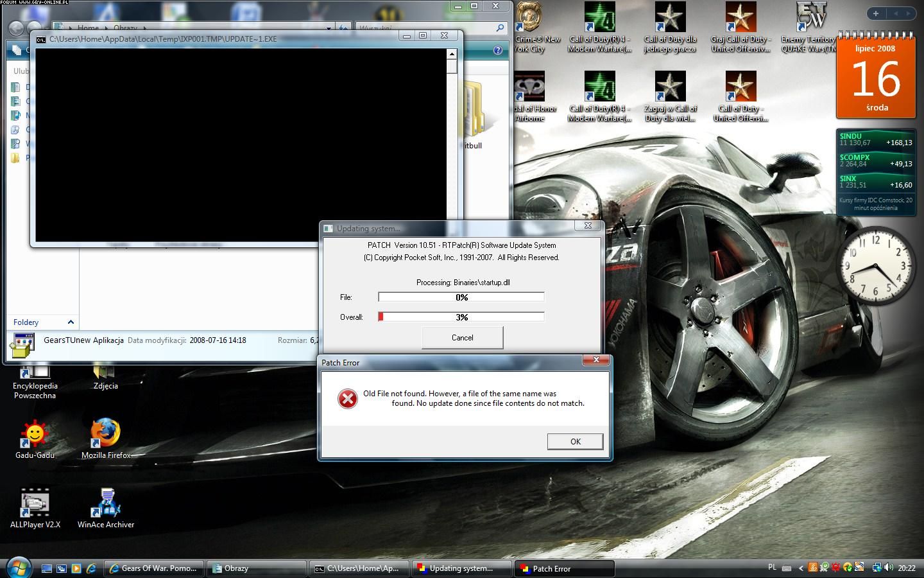Launch the Gadu-Gadu desktop icon
Viewport: 924px width, 578px height.
click(35, 433)
